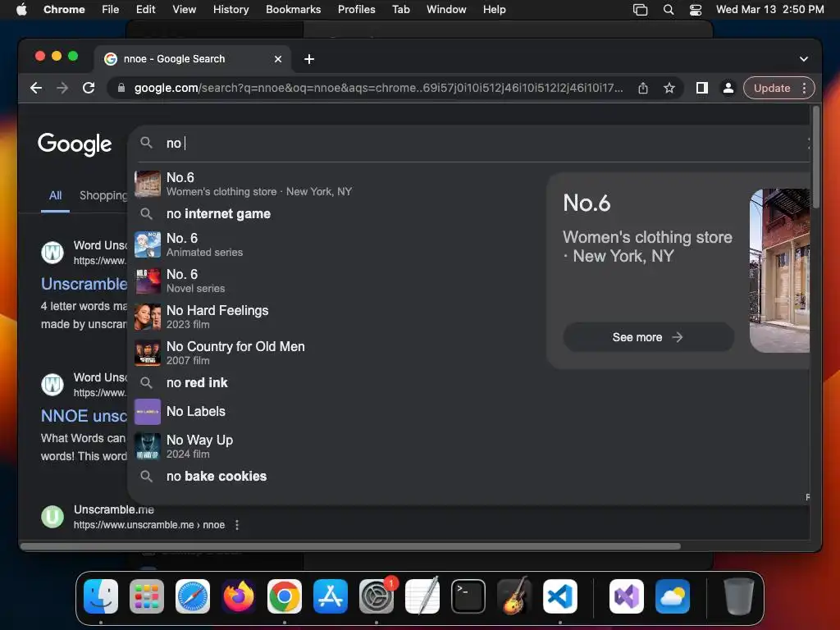Screen dimensions: 840x630
Task: Click the horizontal scrollbar at page bottom
Action: click(x=350, y=546)
